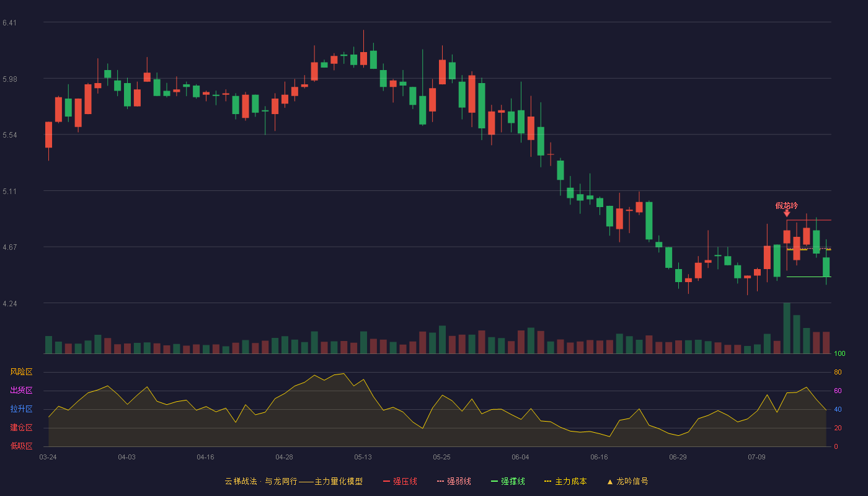The image size is (868, 496).
Task: Toggle the 强弱线 legend item
Action: point(454,481)
